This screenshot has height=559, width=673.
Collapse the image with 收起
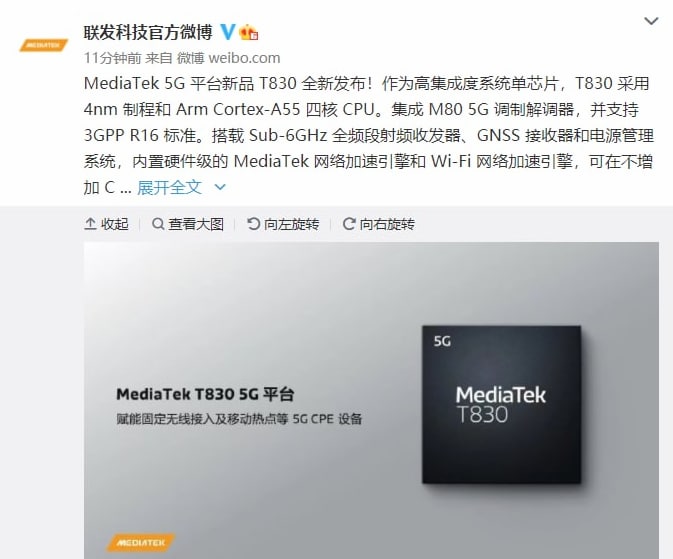tap(106, 224)
